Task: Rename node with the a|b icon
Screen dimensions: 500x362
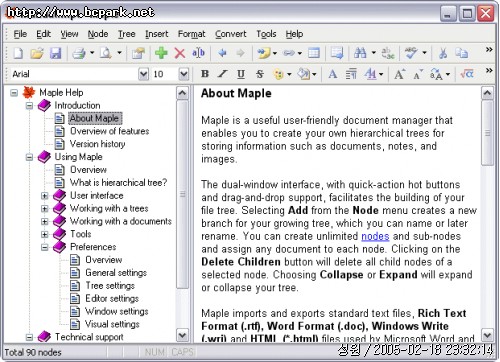Action: [198, 53]
